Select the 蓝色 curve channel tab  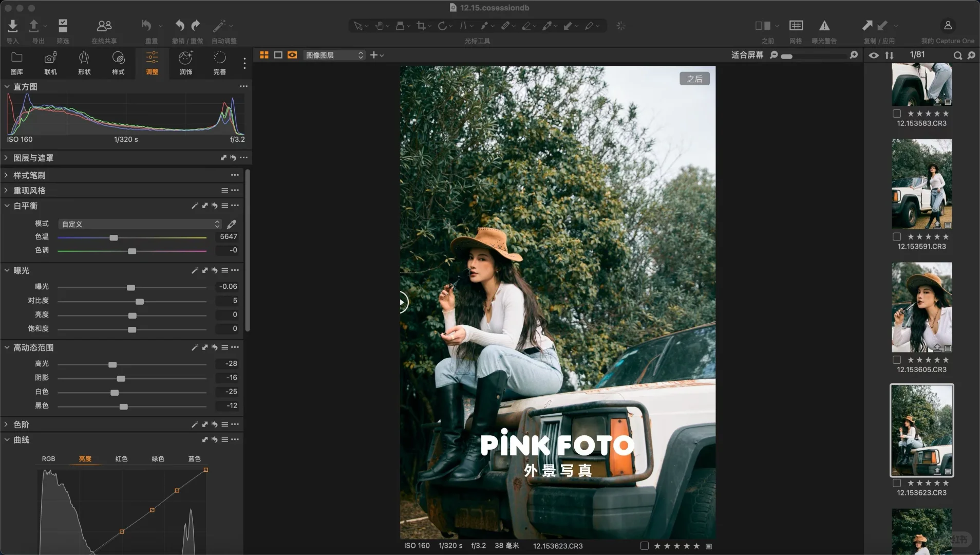click(x=194, y=458)
